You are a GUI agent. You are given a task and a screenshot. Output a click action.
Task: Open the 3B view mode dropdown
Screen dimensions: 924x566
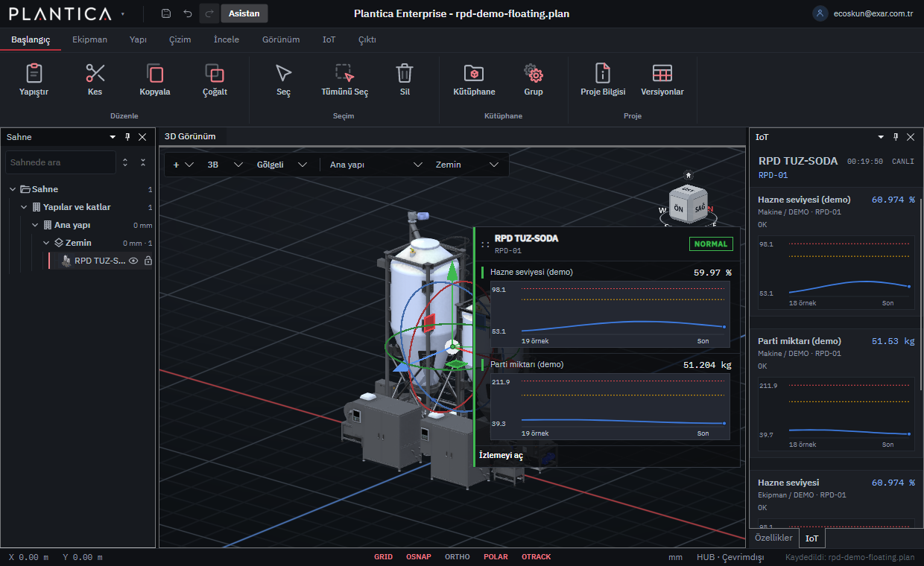click(225, 165)
